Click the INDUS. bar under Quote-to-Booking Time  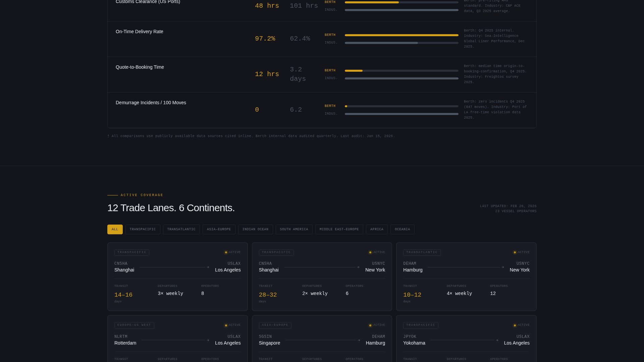[401, 78]
